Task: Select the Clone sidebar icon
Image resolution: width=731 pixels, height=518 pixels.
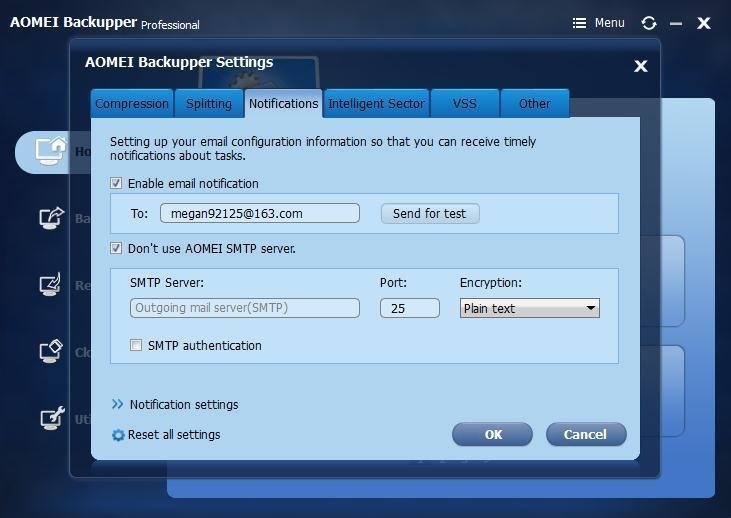Action: tap(50, 351)
